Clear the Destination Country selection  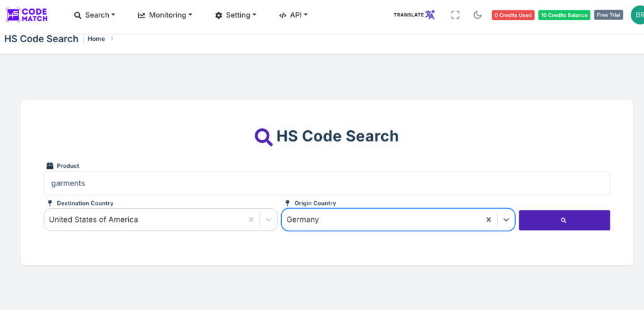pyautogui.click(x=251, y=220)
